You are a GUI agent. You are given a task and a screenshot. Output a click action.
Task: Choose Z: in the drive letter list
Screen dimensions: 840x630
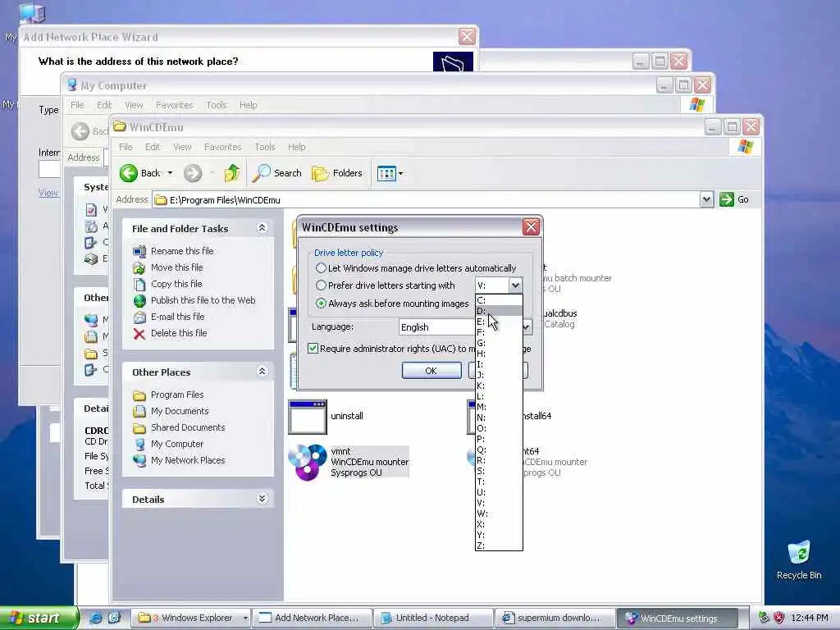pyautogui.click(x=499, y=546)
